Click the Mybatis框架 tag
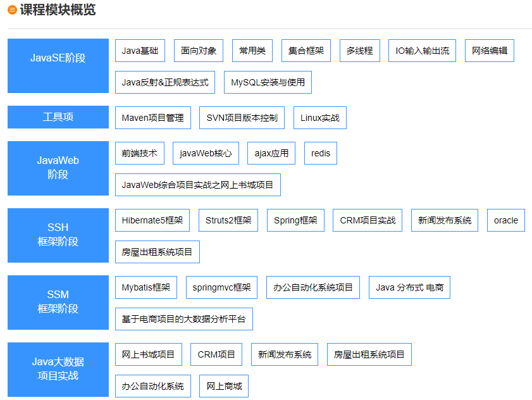The image size is (532, 400). click(145, 287)
